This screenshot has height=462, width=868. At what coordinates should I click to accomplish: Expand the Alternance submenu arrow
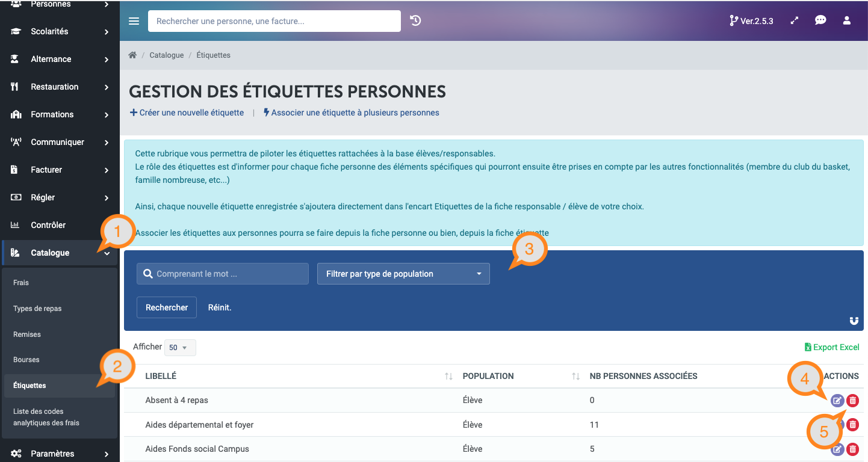[x=107, y=60]
